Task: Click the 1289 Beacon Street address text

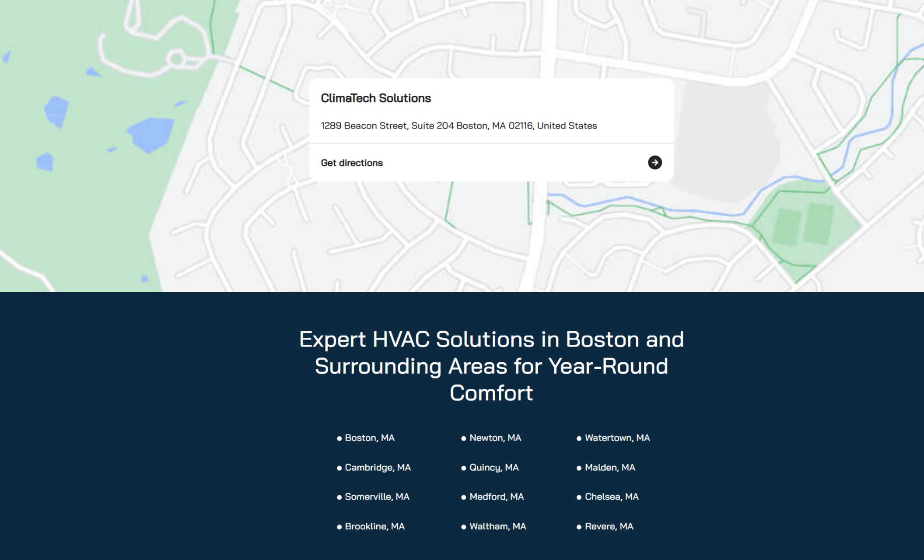Action: (459, 126)
